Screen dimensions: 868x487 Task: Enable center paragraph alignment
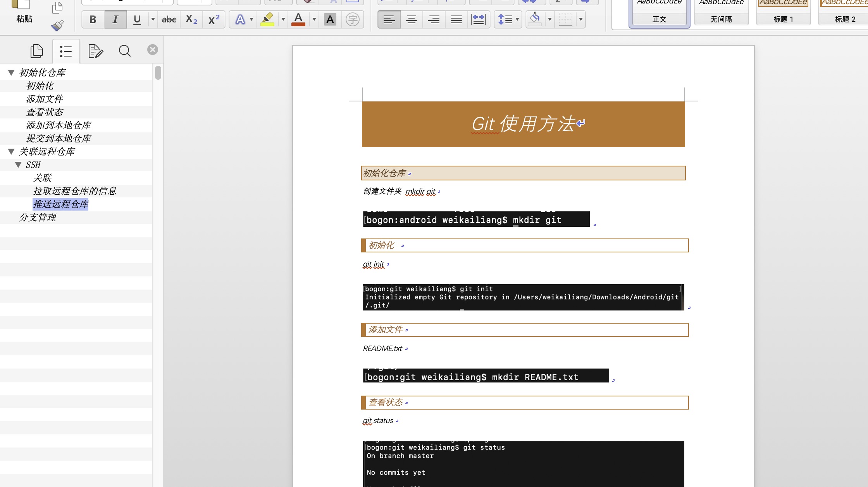pos(411,19)
